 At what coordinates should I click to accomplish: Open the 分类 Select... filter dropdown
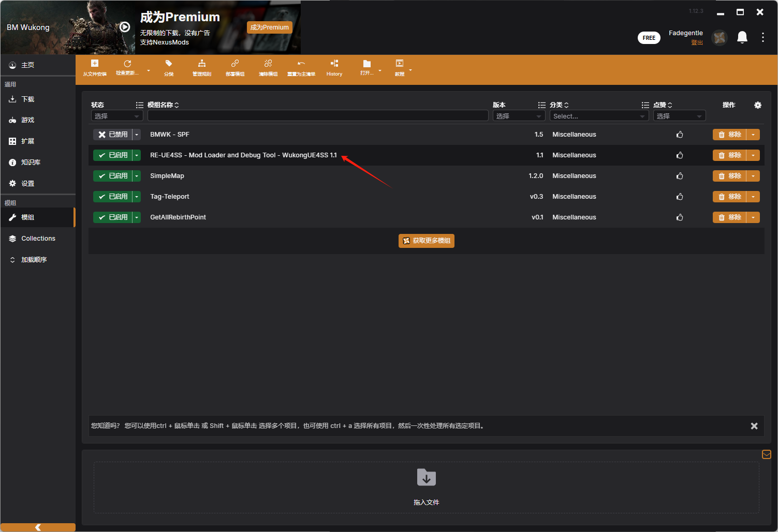[x=599, y=116]
